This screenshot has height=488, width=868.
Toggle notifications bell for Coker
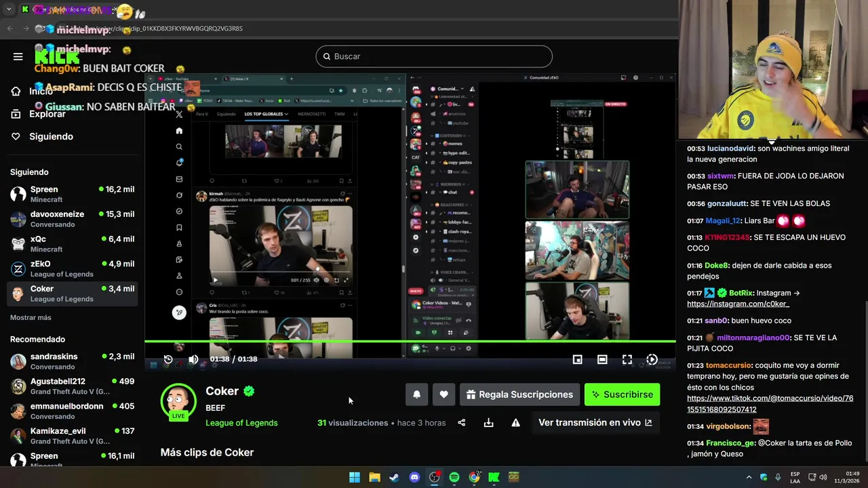(417, 394)
